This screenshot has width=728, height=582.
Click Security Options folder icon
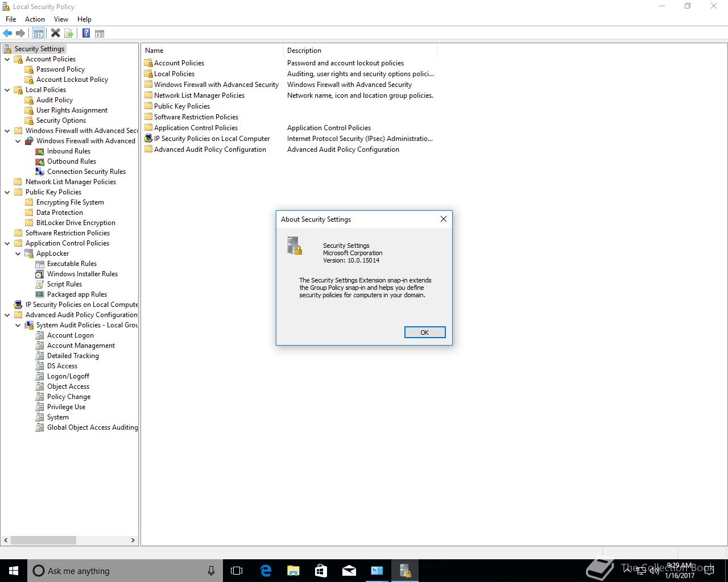click(29, 120)
